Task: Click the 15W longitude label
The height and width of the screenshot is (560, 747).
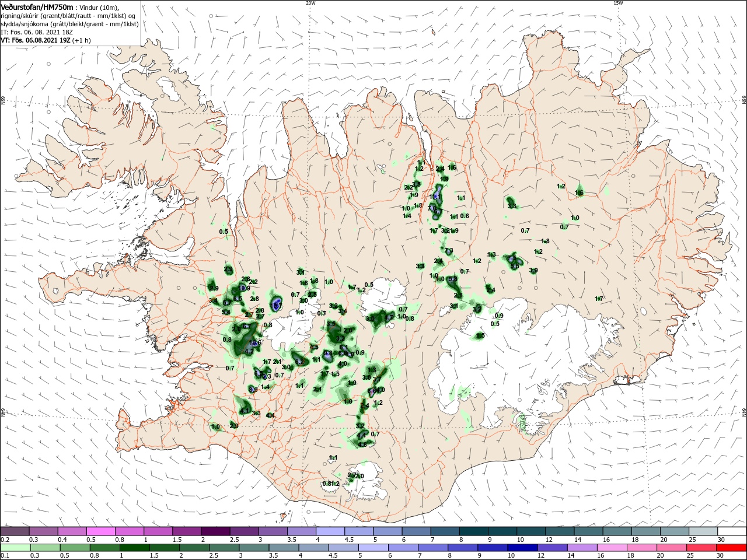Action: pos(619,3)
